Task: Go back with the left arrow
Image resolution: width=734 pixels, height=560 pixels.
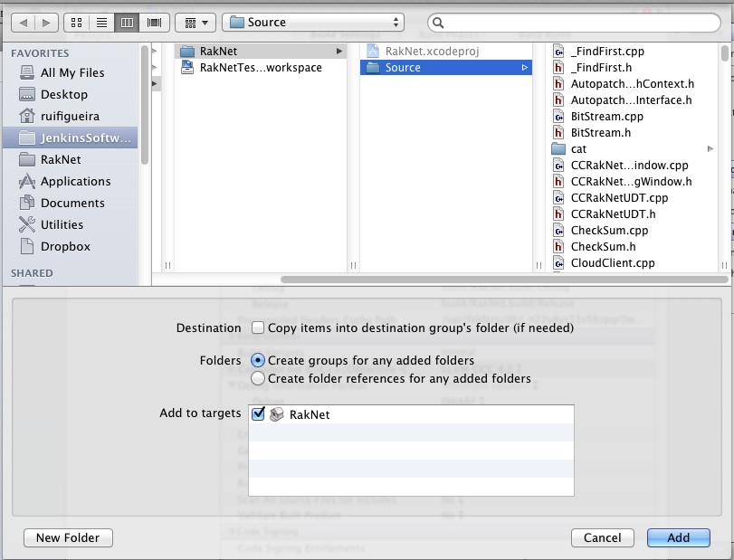Action: coord(24,22)
